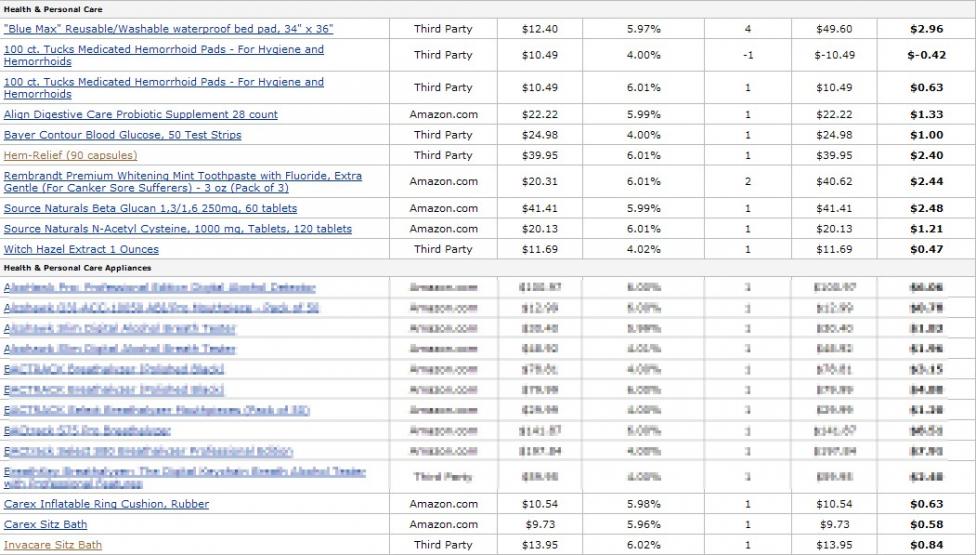The width and height of the screenshot is (976, 555).
Task: Open Witch Hazel Extract 1 Ounces link
Action: click(x=81, y=250)
